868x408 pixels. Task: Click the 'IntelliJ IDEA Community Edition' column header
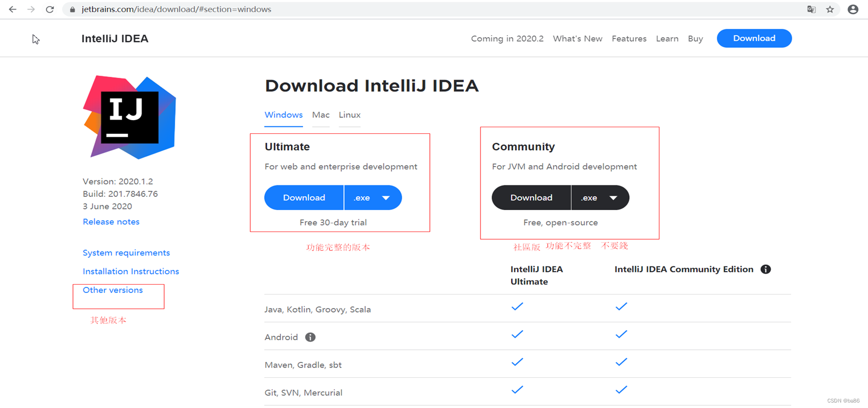(x=684, y=269)
